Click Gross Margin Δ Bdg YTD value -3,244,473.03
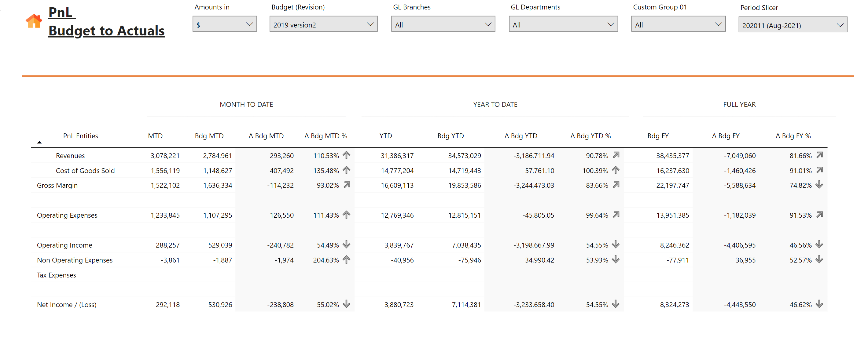Image resolution: width=868 pixels, height=348 pixels. click(x=533, y=185)
